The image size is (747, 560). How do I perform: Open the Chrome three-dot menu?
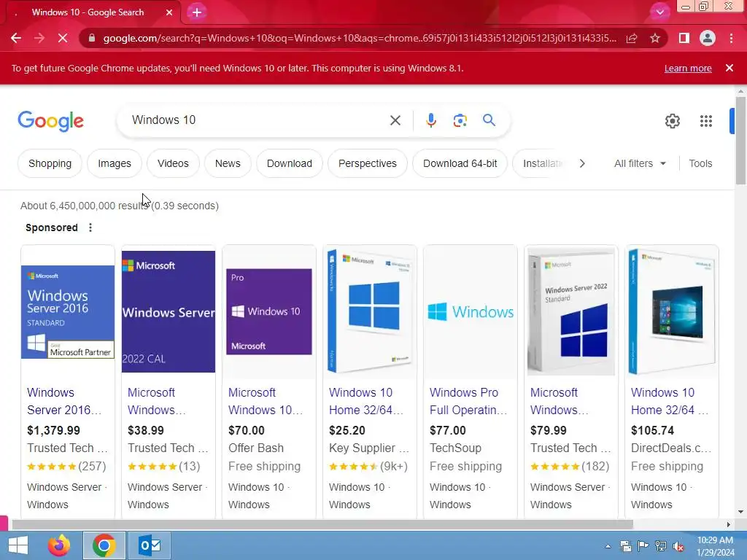[x=731, y=38]
